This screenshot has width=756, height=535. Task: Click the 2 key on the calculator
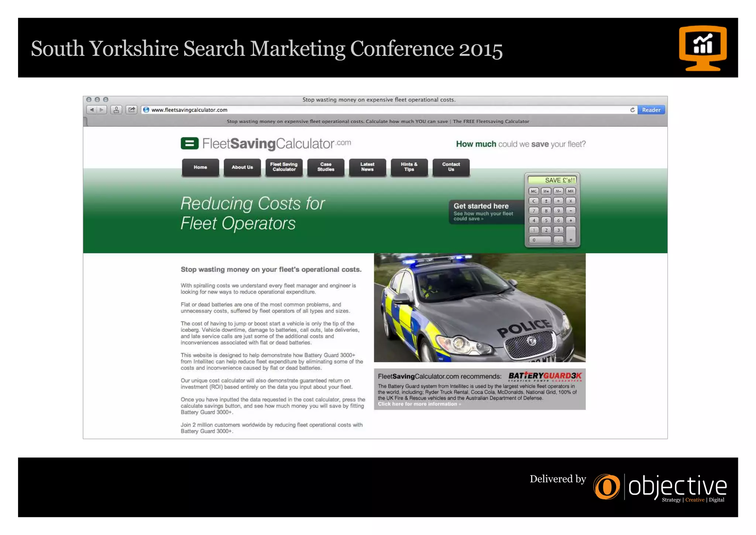pyautogui.click(x=546, y=230)
